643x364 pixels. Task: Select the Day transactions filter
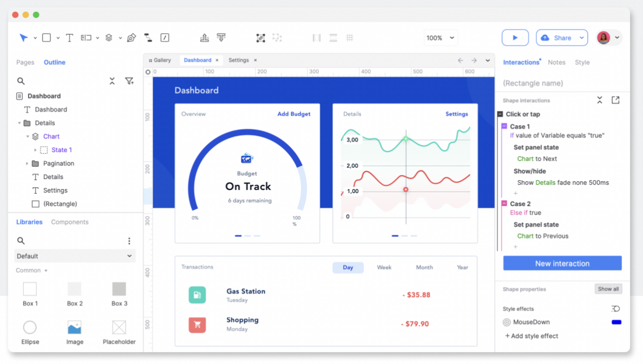[347, 267]
